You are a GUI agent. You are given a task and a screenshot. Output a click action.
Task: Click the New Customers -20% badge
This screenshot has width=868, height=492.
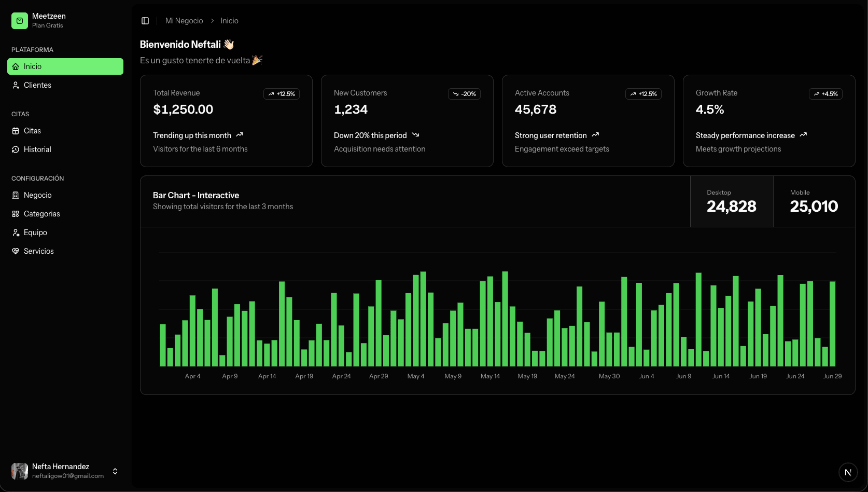click(464, 94)
